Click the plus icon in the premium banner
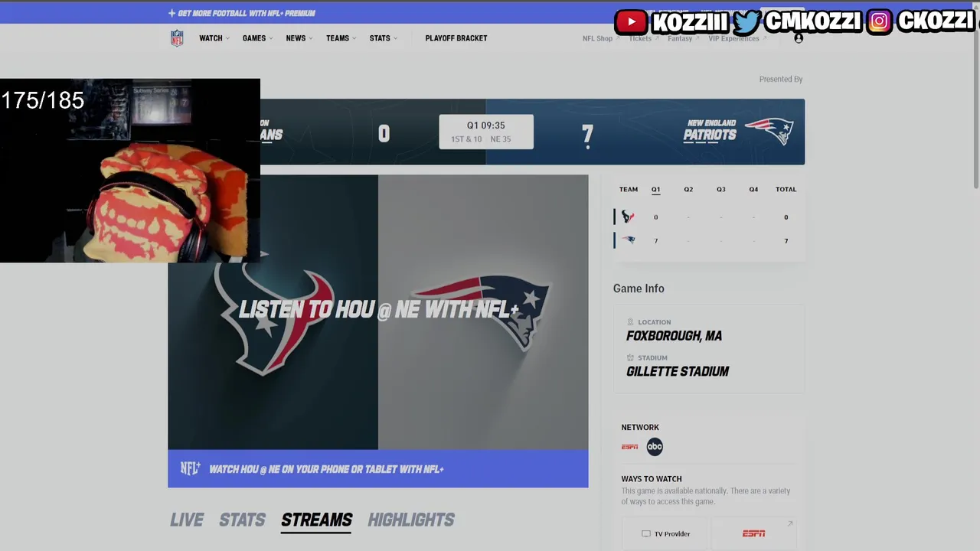Image resolution: width=980 pixels, height=551 pixels. (x=171, y=13)
